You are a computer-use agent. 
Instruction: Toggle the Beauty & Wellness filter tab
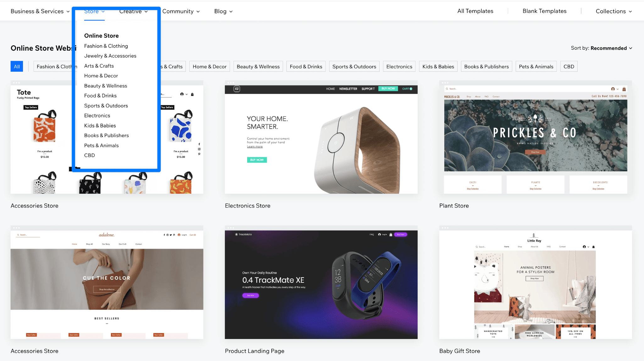(258, 66)
